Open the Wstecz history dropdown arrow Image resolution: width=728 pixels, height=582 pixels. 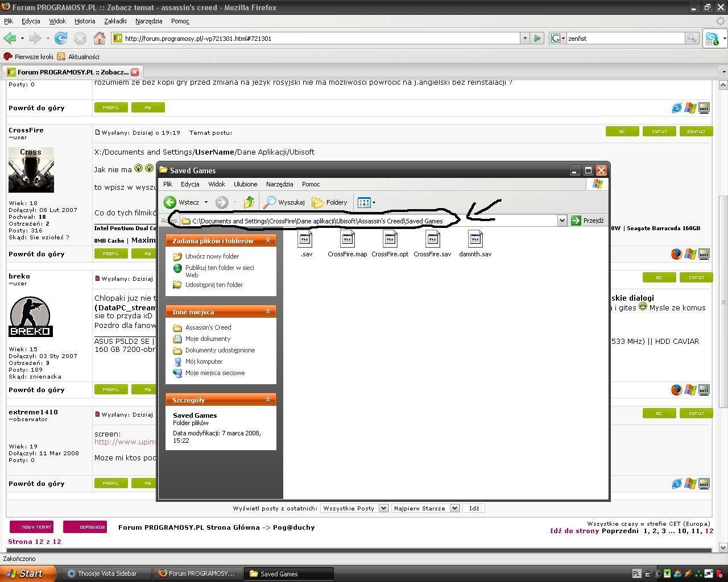click(x=206, y=202)
